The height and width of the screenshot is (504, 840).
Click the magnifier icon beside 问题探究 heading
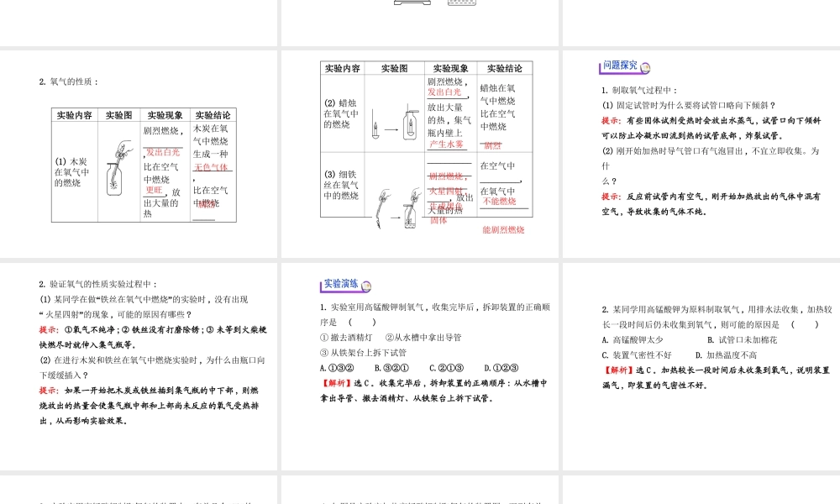(645, 67)
